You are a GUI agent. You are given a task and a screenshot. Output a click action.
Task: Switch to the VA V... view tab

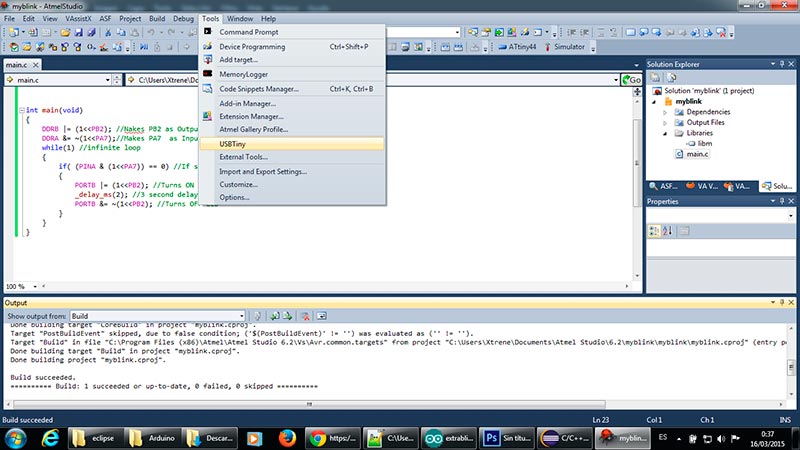point(702,186)
